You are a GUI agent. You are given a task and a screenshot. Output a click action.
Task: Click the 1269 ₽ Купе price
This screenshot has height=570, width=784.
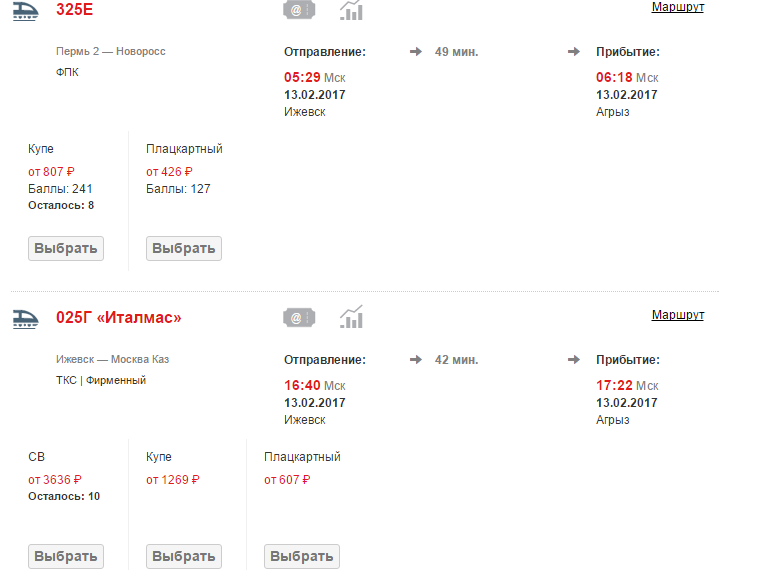click(x=180, y=479)
